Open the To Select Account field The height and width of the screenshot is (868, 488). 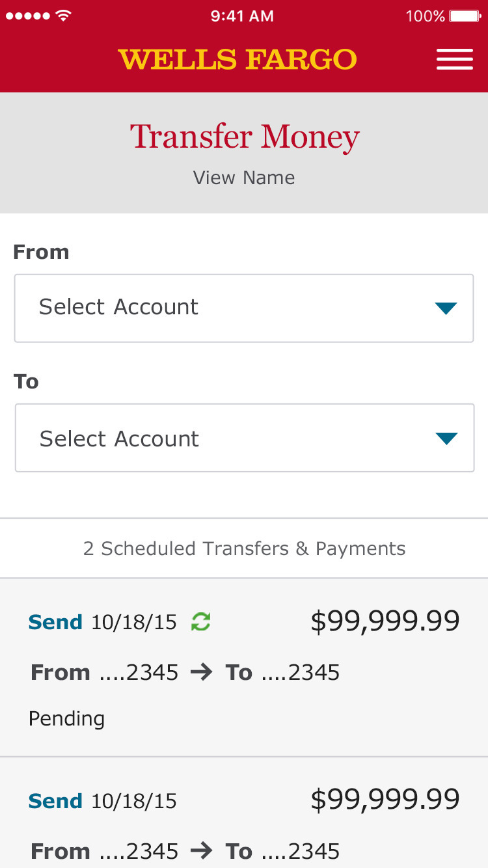[x=221, y=439]
